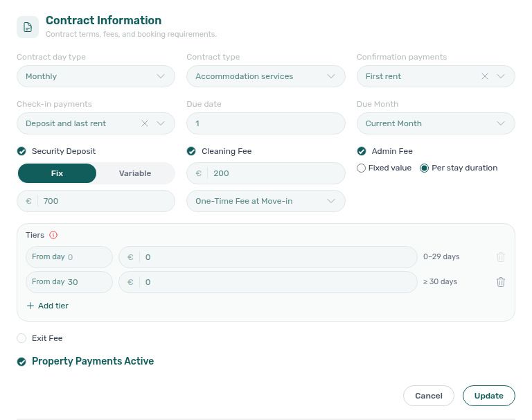The width and height of the screenshot is (532, 420).
Task: Open the Contract day type dropdown
Action: (x=96, y=76)
